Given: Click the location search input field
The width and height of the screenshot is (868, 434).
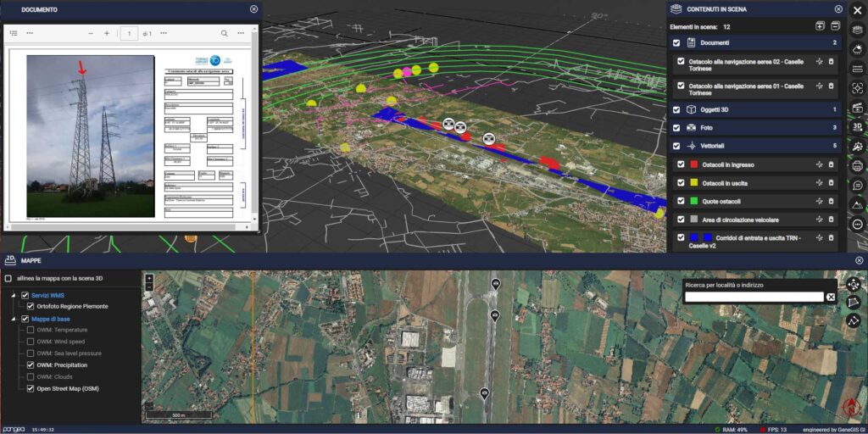Looking at the screenshot, I should [x=754, y=297].
